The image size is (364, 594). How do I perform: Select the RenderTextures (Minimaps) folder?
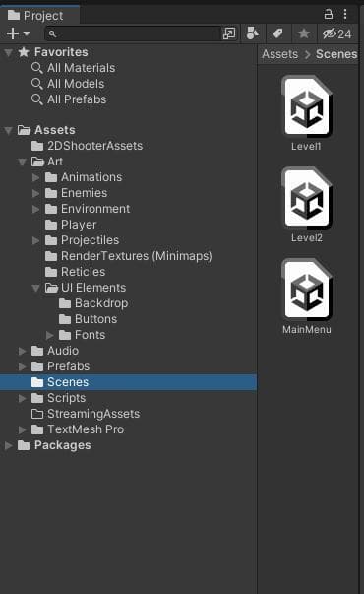pyautogui.click(x=136, y=256)
